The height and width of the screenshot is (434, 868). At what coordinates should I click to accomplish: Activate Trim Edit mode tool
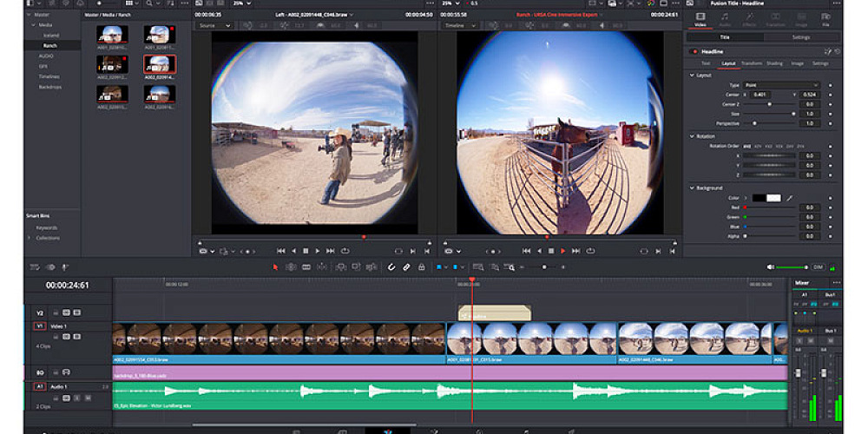(291, 266)
